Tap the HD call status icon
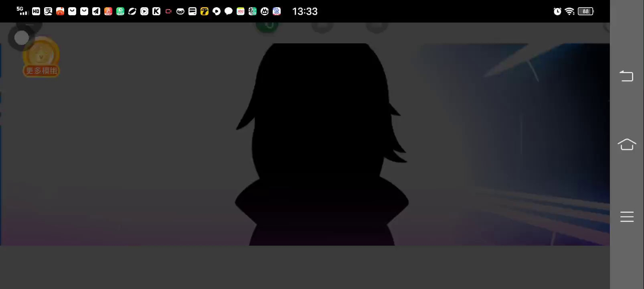This screenshot has width=644, height=289. 36,11
